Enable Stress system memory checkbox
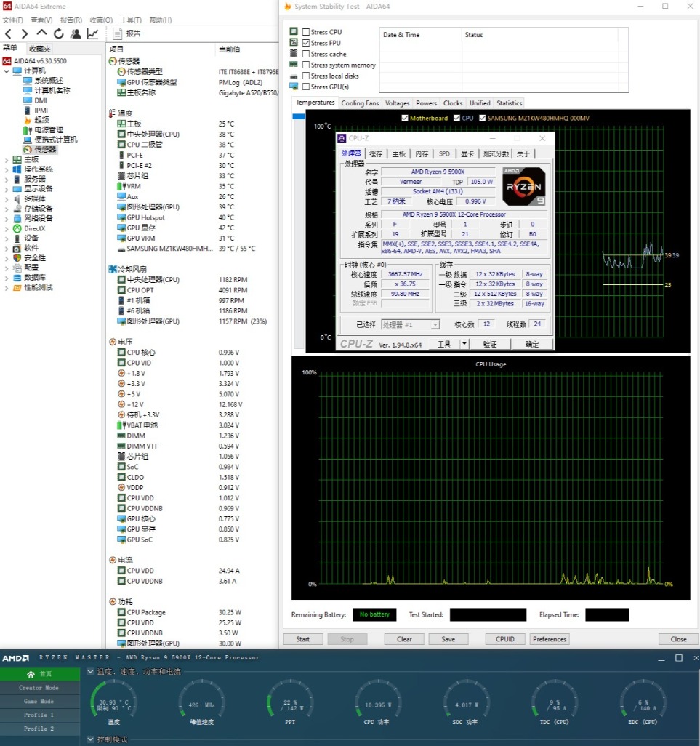The height and width of the screenshot is (746, 700). coord(306,65)
